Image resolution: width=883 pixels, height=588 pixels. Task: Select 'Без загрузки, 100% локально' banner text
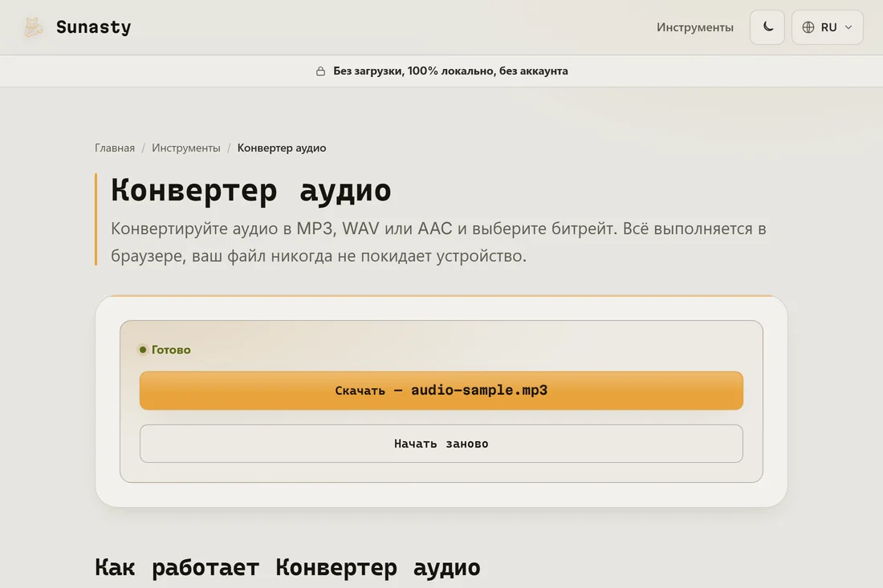[450, 71]
